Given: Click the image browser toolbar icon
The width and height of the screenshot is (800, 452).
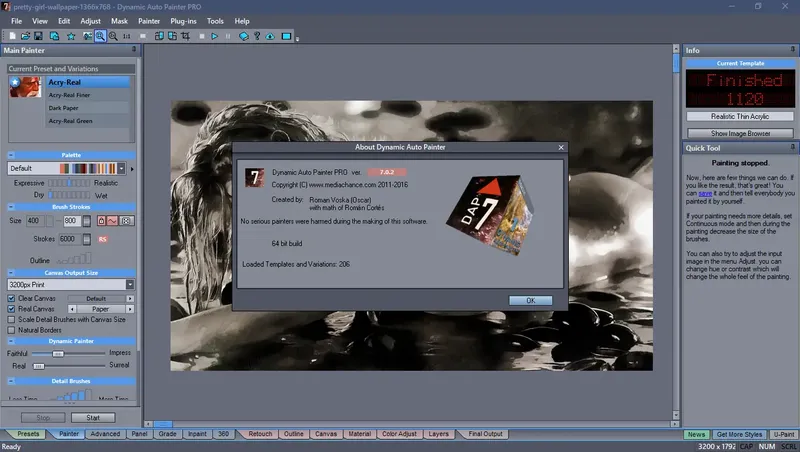Looking at the screenshot, I should point(87,36).
